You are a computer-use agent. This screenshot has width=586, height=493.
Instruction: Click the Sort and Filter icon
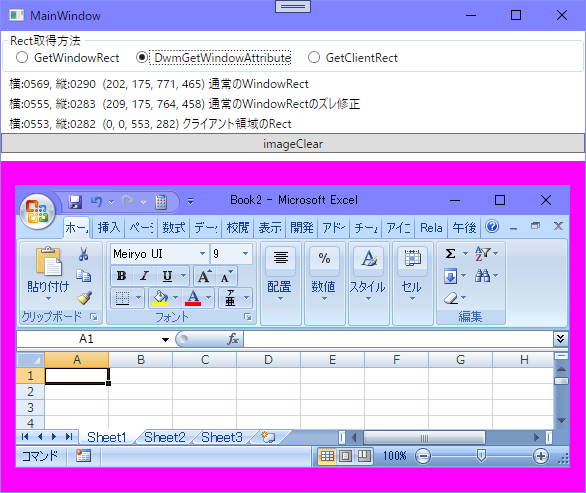tap(482, 254)
